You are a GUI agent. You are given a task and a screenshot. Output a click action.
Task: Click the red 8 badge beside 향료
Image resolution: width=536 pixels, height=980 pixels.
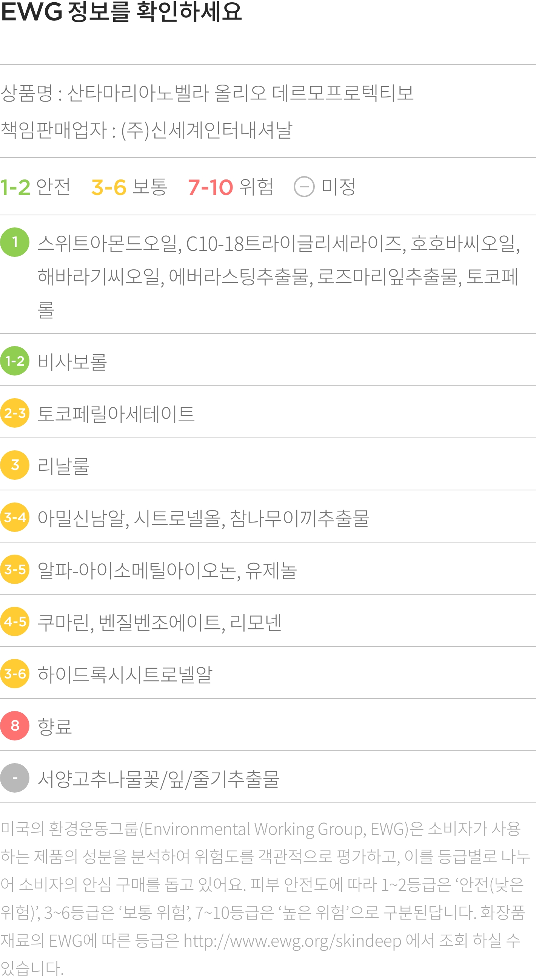[15, 725]
